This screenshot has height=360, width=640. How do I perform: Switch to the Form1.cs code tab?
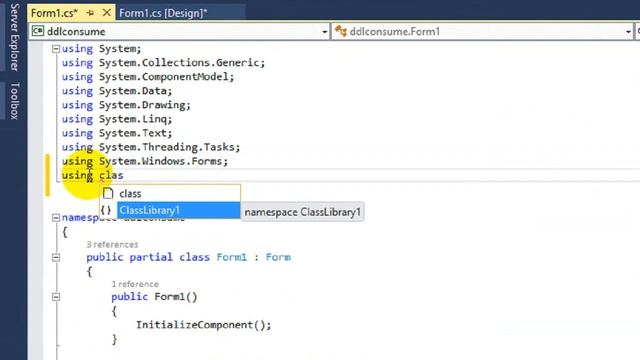tap(54, 13)
